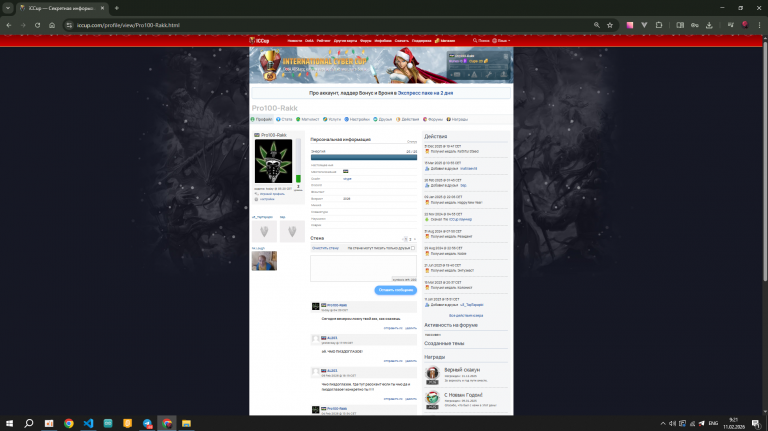
Task: Open the Pro100-Rakk author link on the top wall post
Action: (x=336, y=305)
